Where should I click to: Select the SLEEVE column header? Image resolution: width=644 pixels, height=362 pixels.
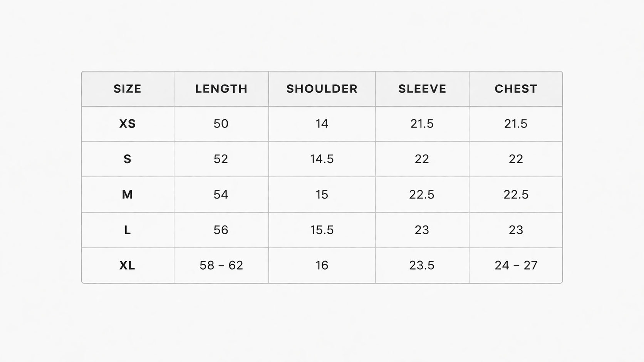tap(422, 89)
